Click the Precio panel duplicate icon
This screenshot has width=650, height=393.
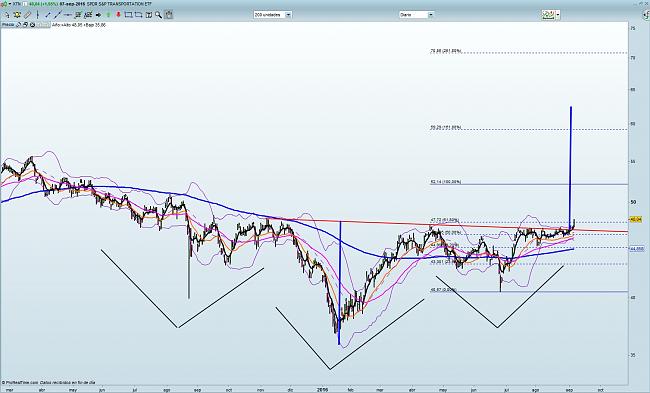[x=25, y=25]
